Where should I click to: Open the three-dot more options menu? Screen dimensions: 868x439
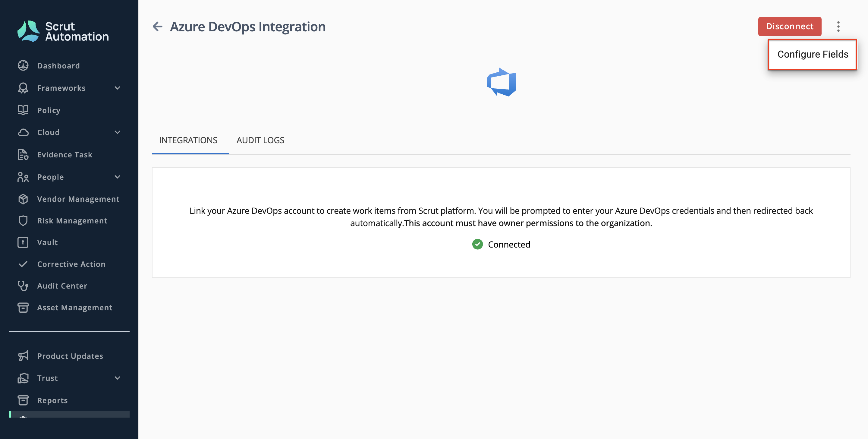tap(838, 26)
